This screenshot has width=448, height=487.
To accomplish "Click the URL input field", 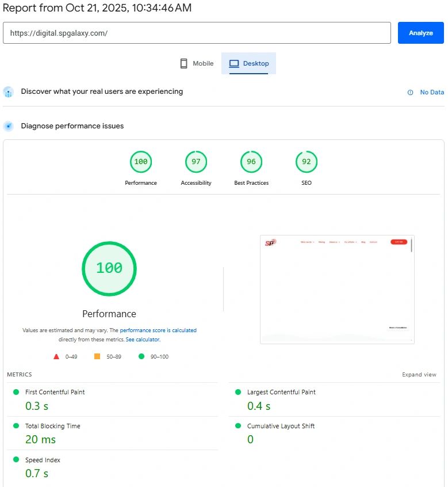I will tap(197, 33).
